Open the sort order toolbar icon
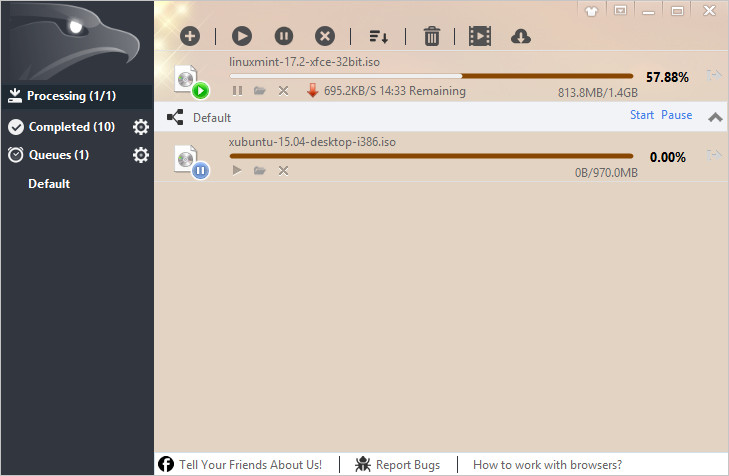This screenshot has height=476, width=729. pyautogui.click(x=378, y=37)
